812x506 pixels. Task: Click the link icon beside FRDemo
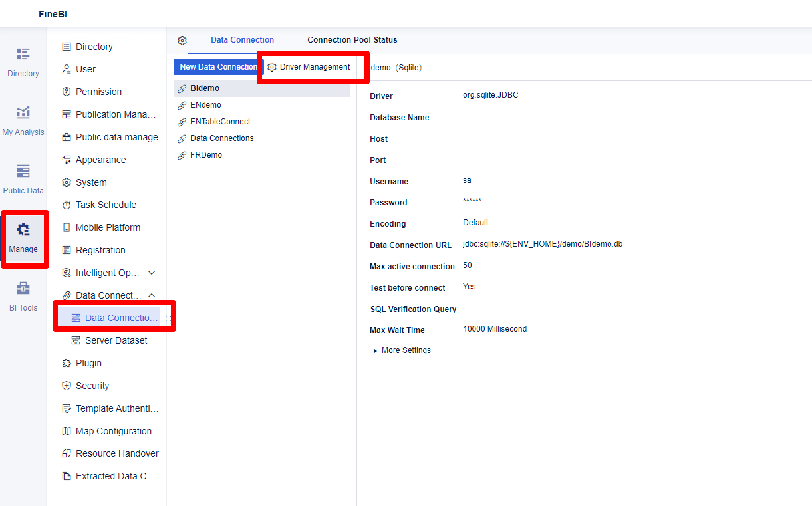coord(182,155)
